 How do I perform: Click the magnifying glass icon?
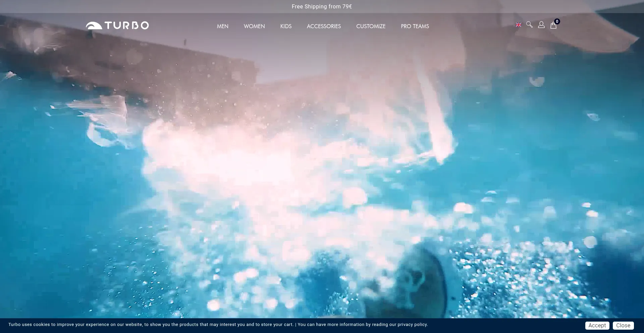pyautogui.click(x=529, y=25)
